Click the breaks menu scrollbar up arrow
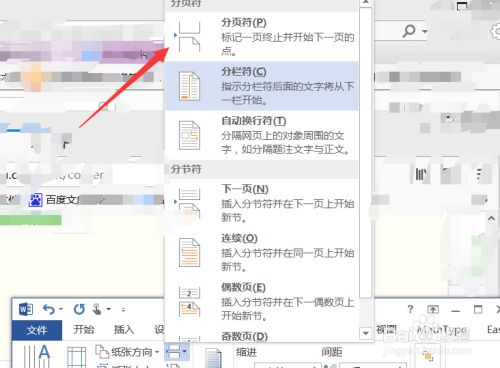Viewport: 500px width, 368px height. [x=366, y=2]
